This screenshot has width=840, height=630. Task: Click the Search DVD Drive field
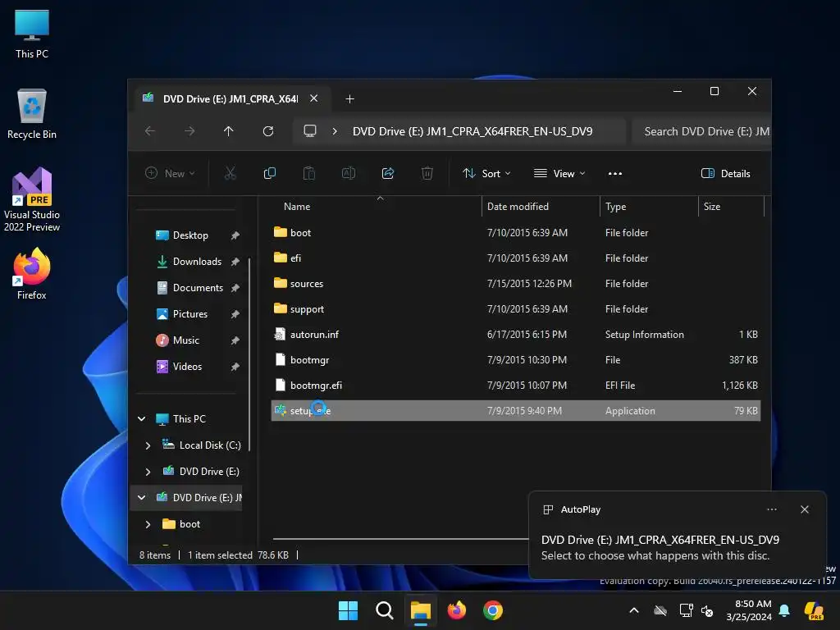pyautogui.click(x=702, y=131)
